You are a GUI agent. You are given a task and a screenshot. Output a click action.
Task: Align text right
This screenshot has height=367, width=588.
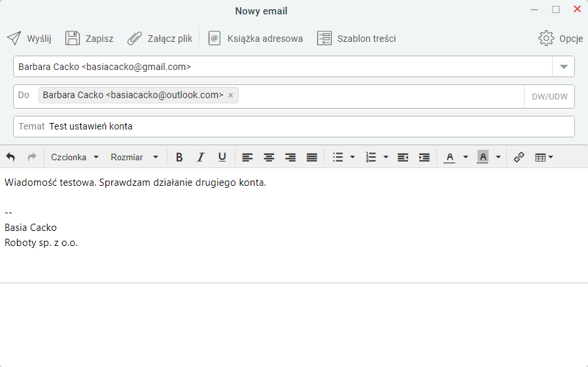[x=290, y=157]
